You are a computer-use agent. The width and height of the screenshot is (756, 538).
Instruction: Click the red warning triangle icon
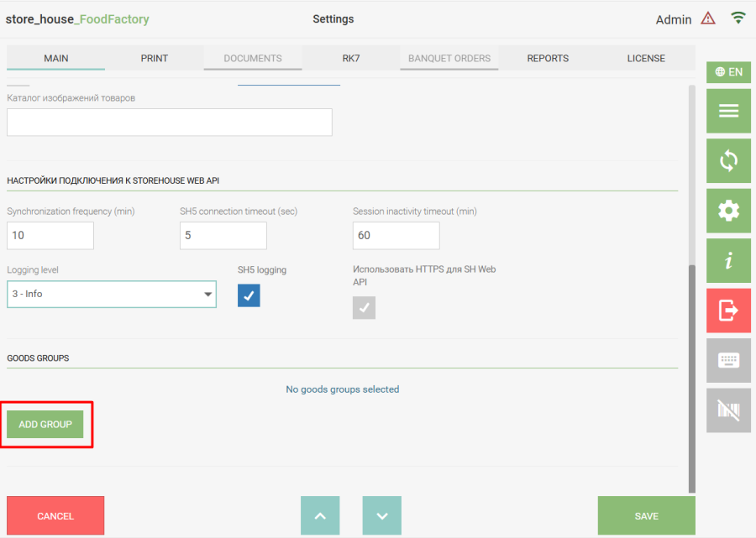[x=708, y=18]
